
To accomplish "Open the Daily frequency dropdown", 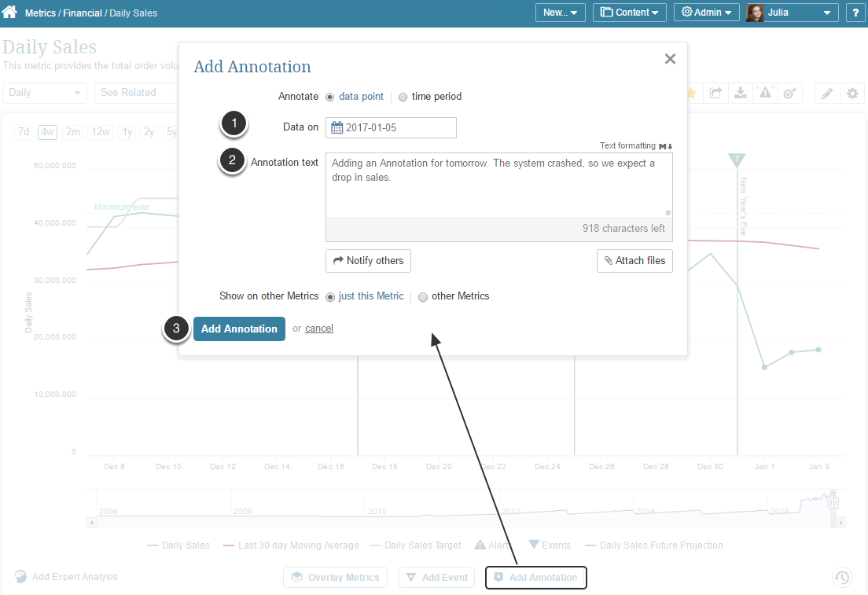I will click(x=44, y=93).
